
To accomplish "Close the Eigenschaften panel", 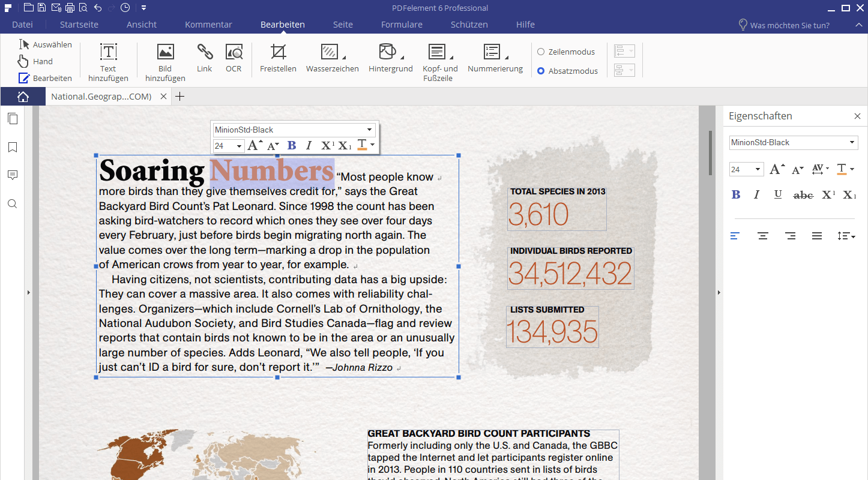I will coord(858,116).
